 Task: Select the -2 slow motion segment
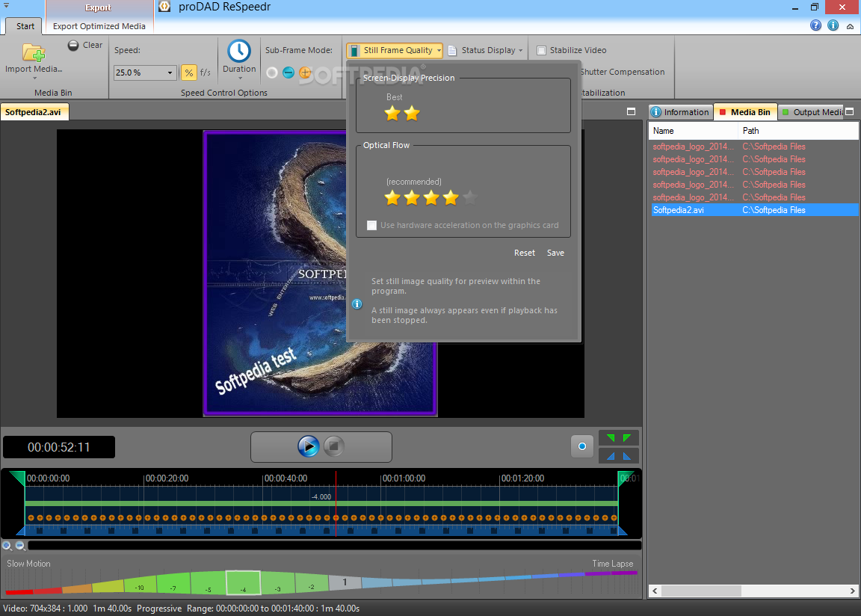(x=312, y=583)
